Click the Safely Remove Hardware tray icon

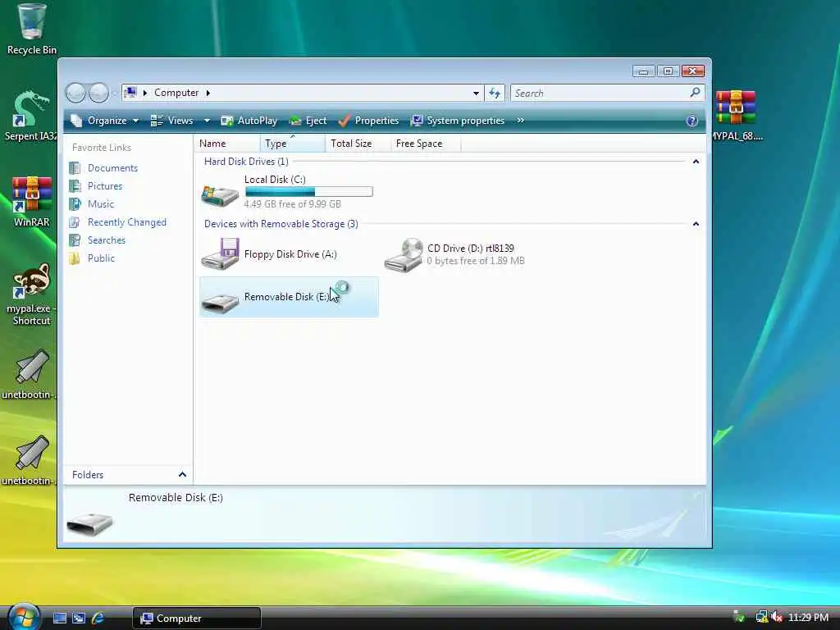(739, 617)
